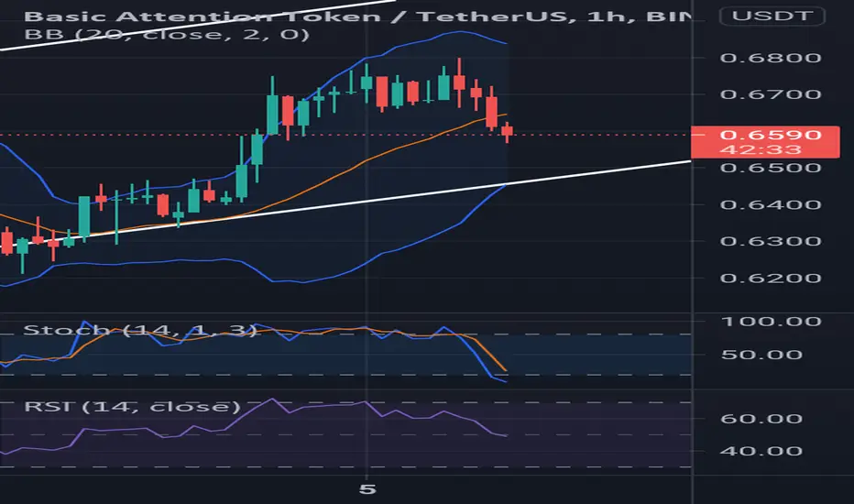Click the Stoch (14, 1, 3) indicator label
The height and width of the screenshot is (504, 854).
[140, 330]
